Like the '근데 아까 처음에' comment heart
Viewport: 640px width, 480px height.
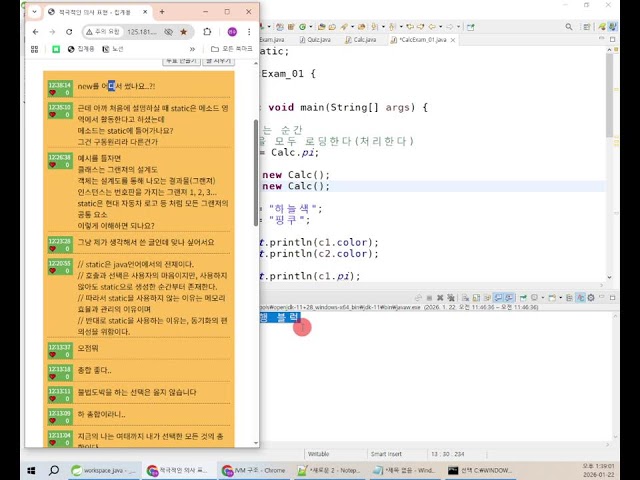[x=53, y=115]
